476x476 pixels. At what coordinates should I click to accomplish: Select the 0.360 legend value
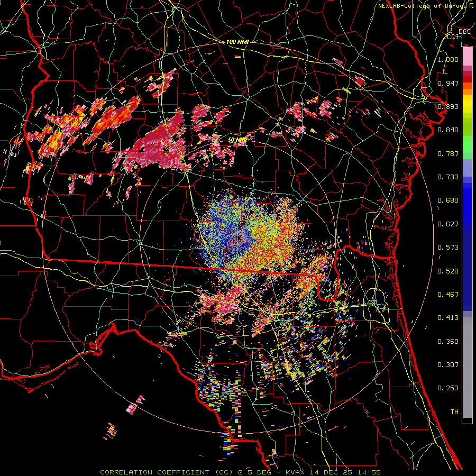(x=448, y=342)
